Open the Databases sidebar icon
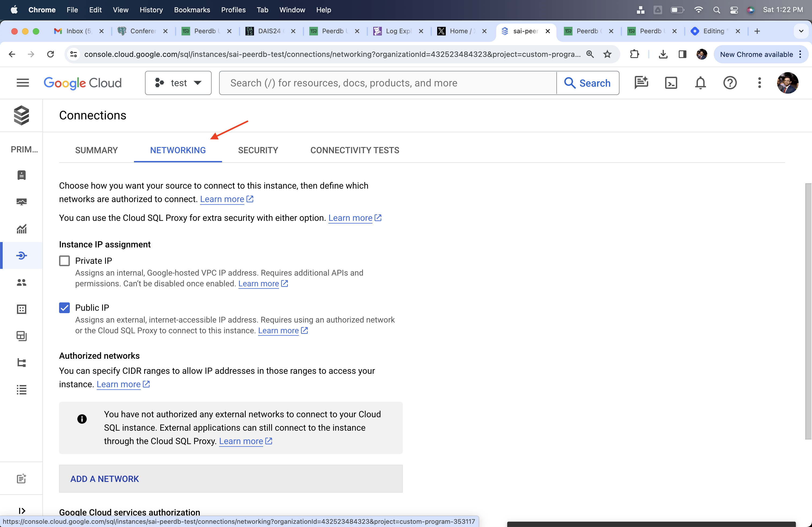Viewport: 812px width, 527px height. [21, 309]
